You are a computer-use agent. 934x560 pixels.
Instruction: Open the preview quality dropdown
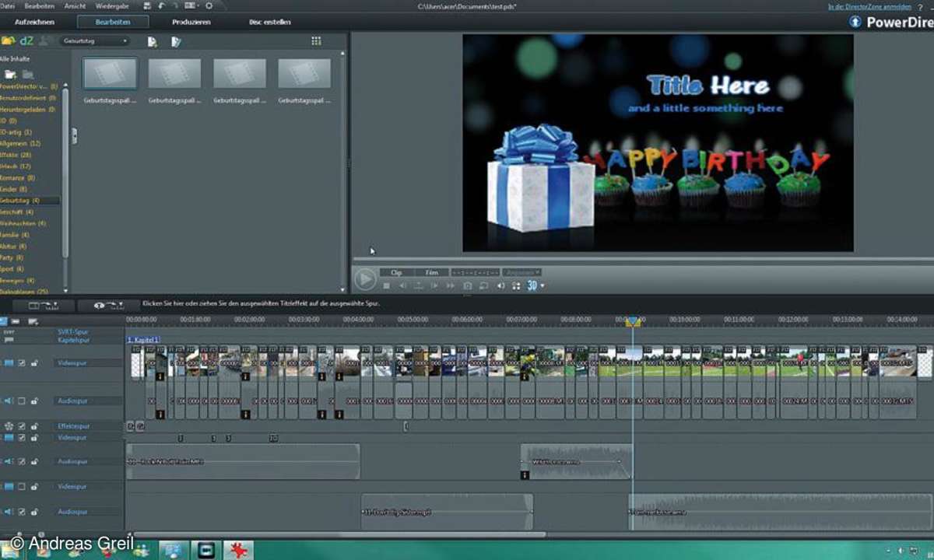point(522,273)
